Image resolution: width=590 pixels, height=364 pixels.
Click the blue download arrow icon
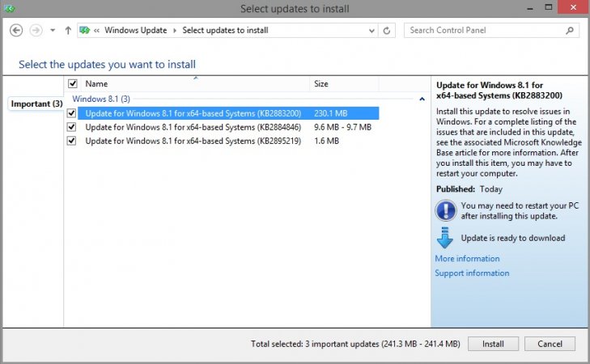(x=445, y=238)
